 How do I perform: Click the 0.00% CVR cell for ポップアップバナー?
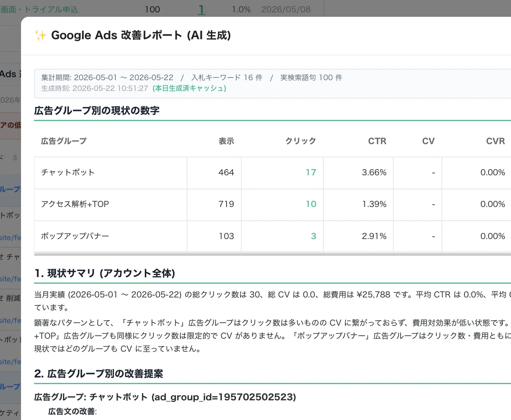477,236
